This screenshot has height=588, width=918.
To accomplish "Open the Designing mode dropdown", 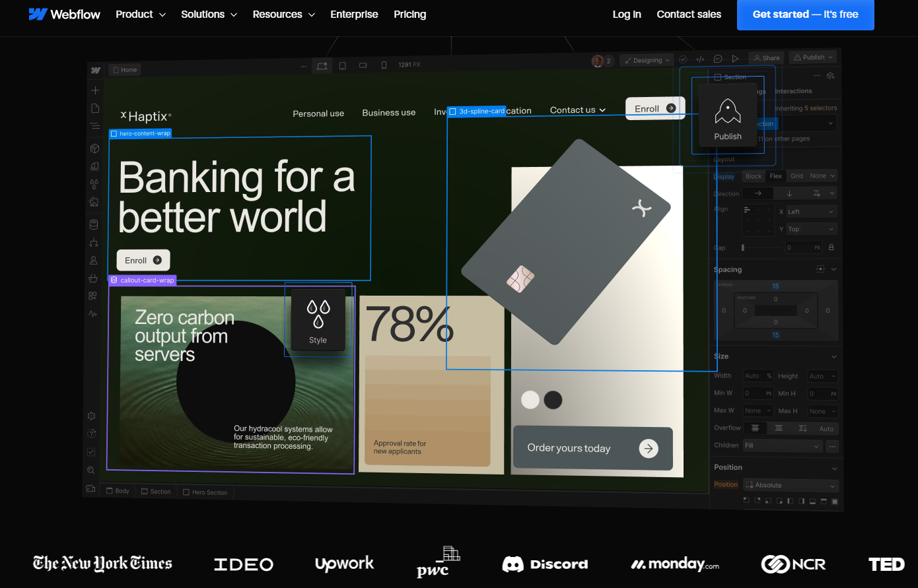I will (x=647, y=60).
